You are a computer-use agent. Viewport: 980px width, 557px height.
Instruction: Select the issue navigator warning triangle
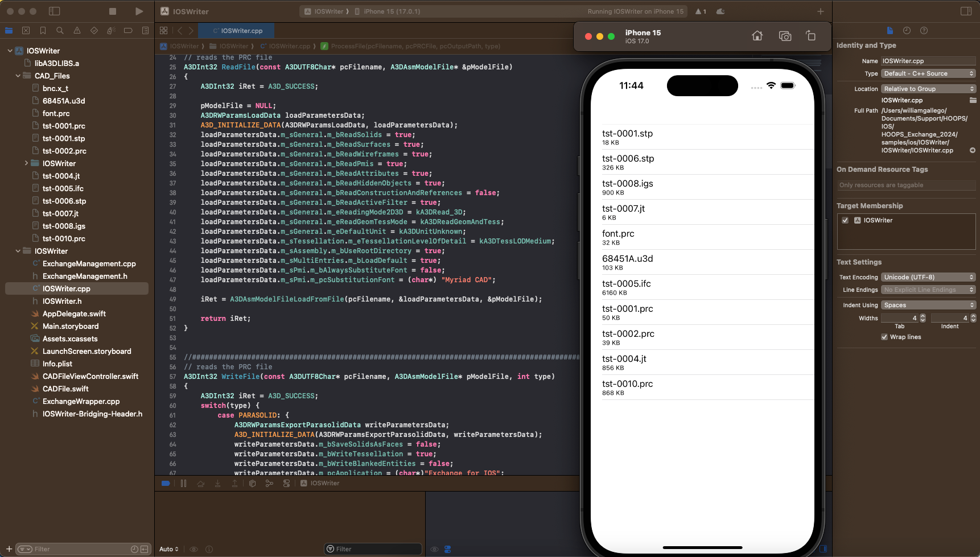pos(77,31)
